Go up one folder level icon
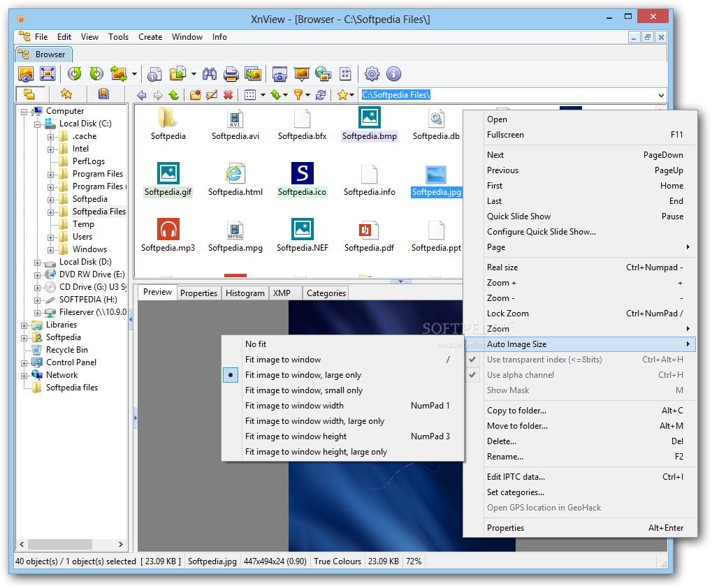 point(173,95)
